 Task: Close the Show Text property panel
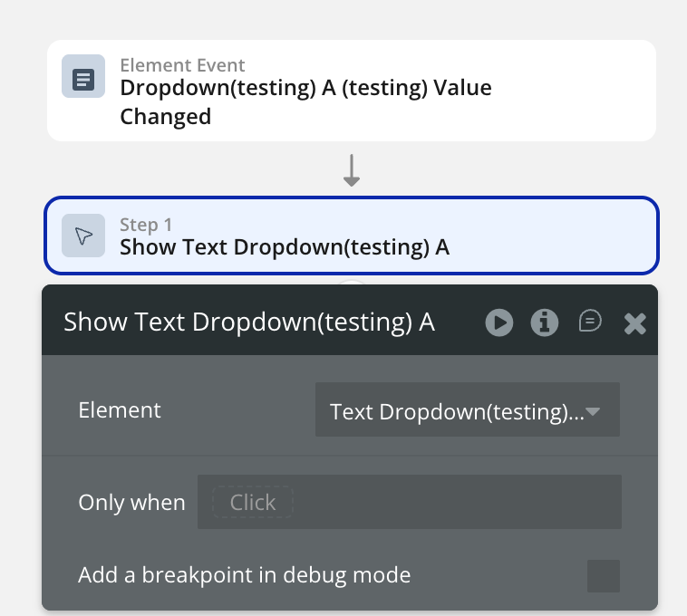tap(635, 323)
